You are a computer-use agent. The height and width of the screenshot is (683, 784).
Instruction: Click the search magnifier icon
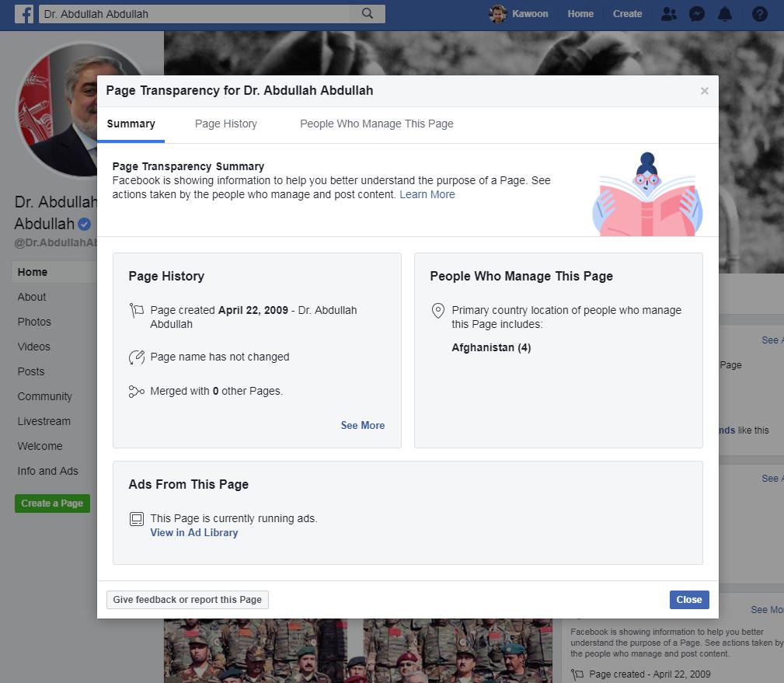click(368, 13)
